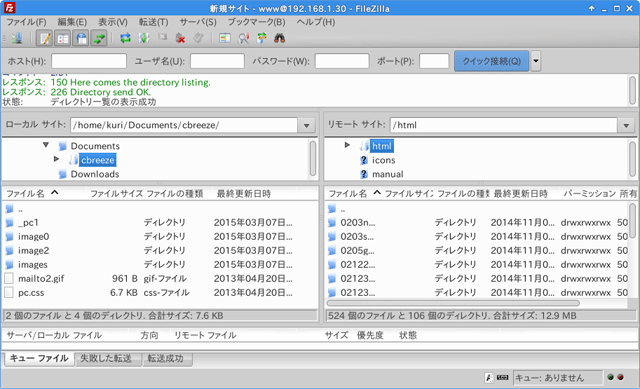The width and height of the screenshot is (640, 389).
Task: Open the quick connect history dropdown arrow
Action: pyautogui.click(x=536, y=61)
